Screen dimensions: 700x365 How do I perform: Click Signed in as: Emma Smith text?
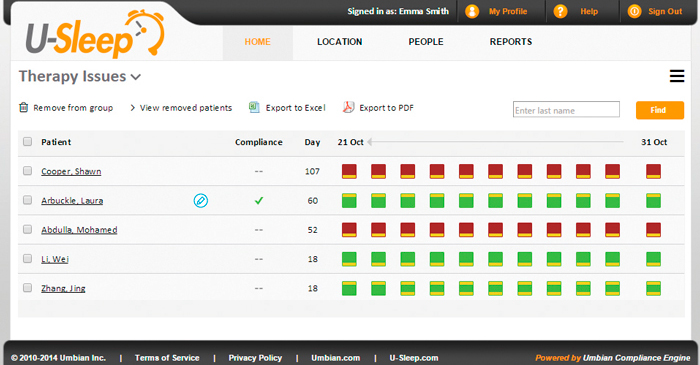398,12
